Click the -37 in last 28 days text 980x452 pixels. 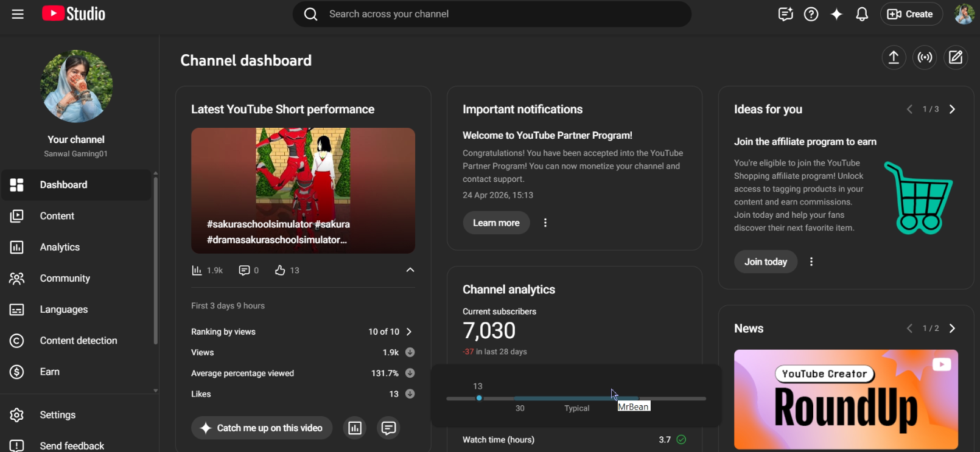(x=495, y=352)
